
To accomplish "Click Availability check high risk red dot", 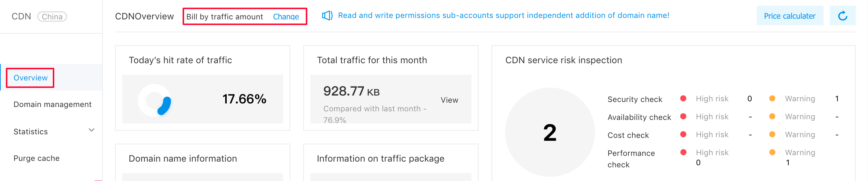I will pos(683,116).
